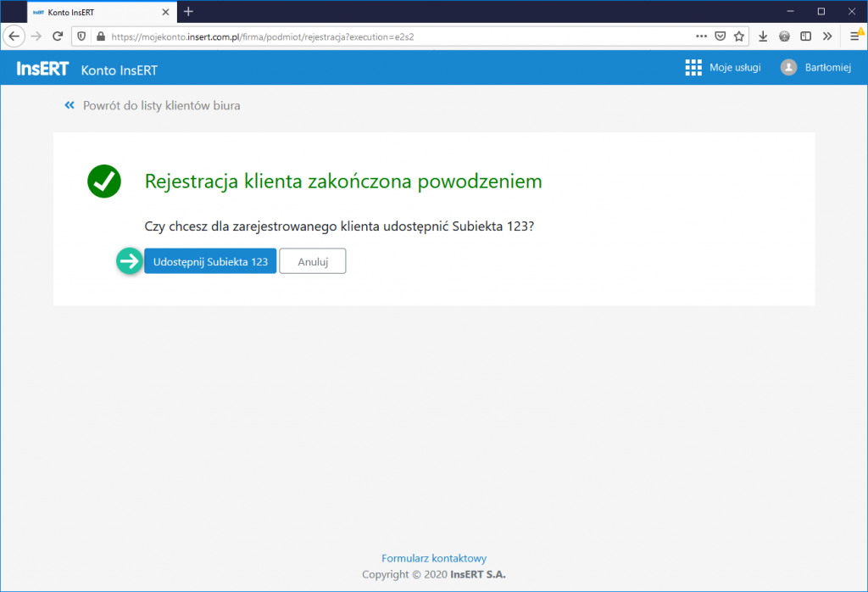Click double chevron back icon
The image size is (868, 592).
(70, 105)
